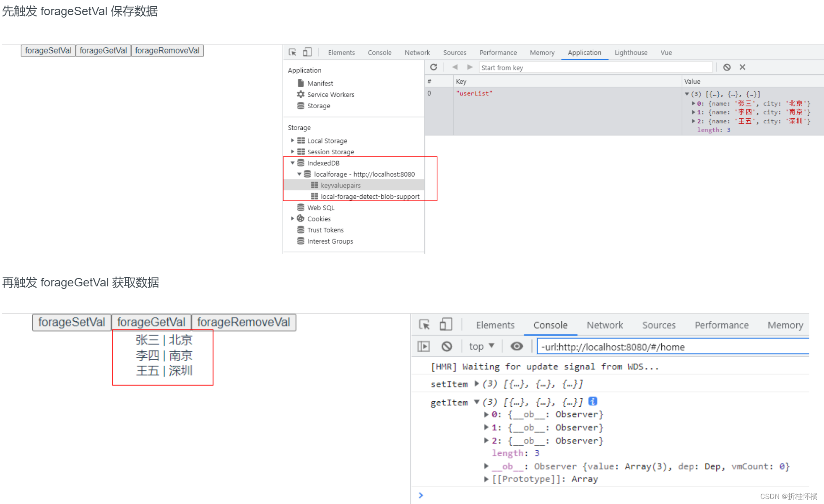Open the Vue devtools tab
Image resolution: width=824 pixels, height=504 pixels.
(666, 52)
